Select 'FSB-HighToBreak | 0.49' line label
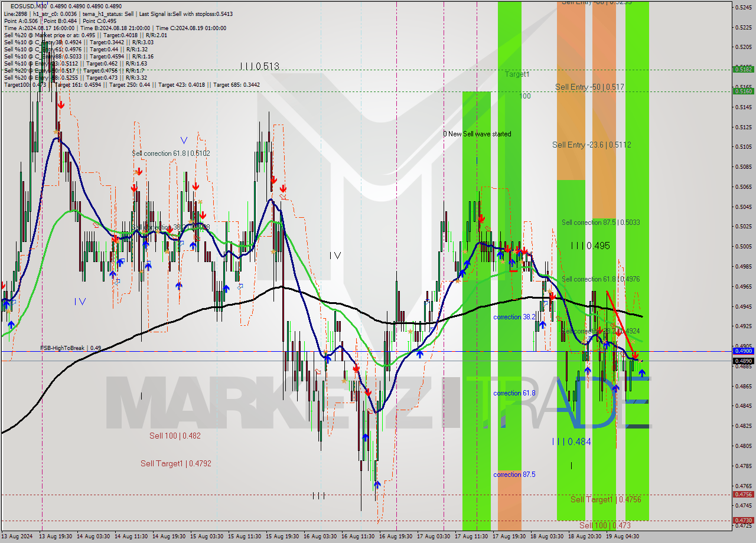The image size is (756, 543). pos(71,348)
